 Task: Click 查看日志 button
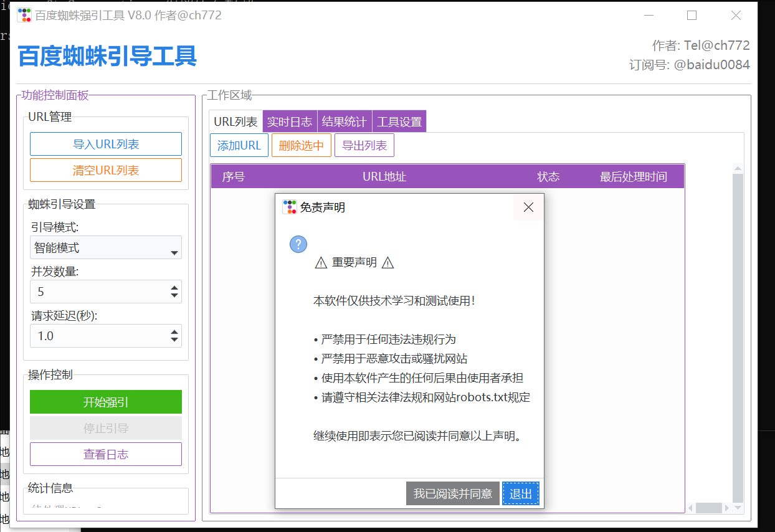(106, 454)
